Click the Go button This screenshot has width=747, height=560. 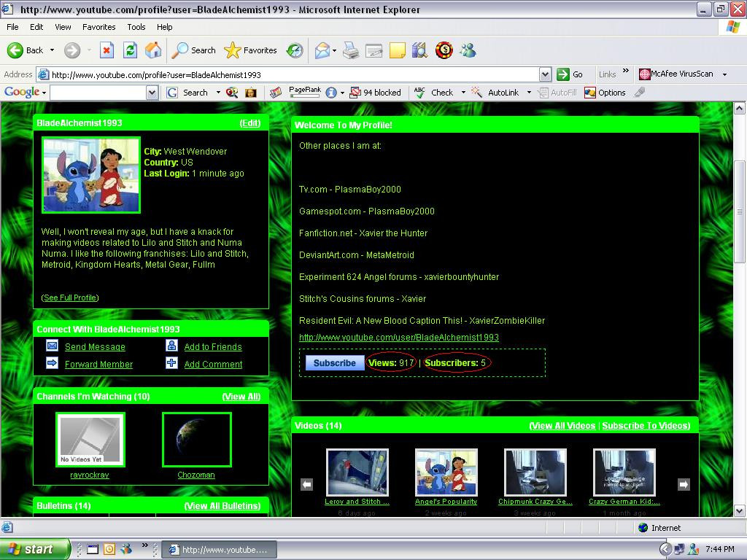570,74
